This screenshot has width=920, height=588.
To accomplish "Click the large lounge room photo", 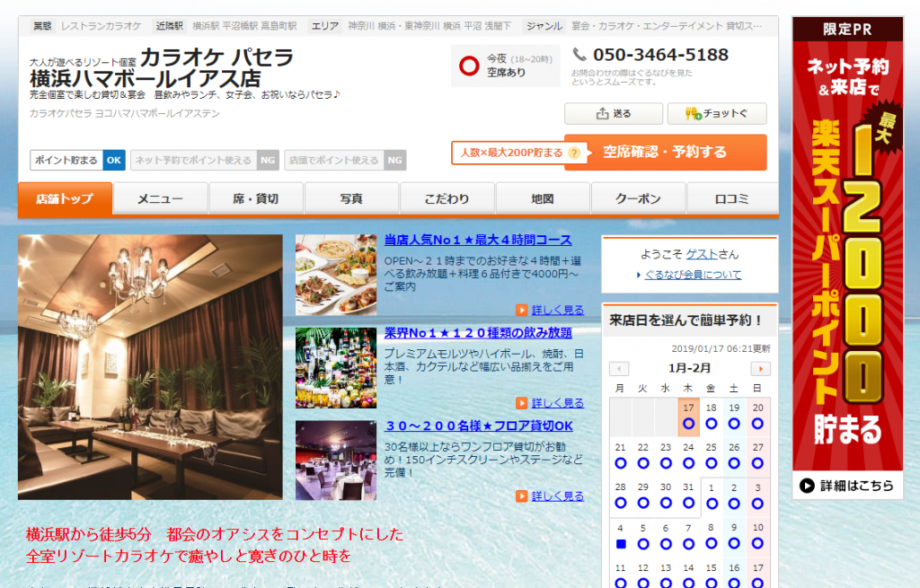I will [150, 366].
